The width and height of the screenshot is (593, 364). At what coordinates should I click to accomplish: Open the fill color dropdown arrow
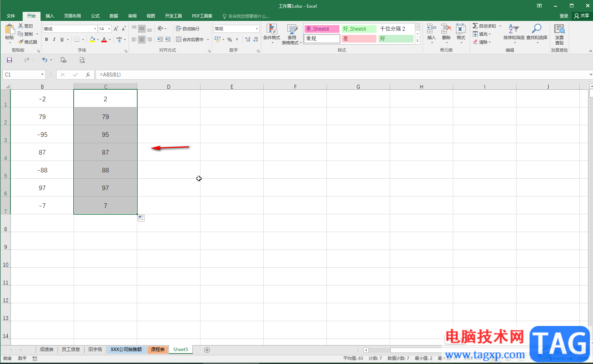pyautogui.click(x=98, y=39)
